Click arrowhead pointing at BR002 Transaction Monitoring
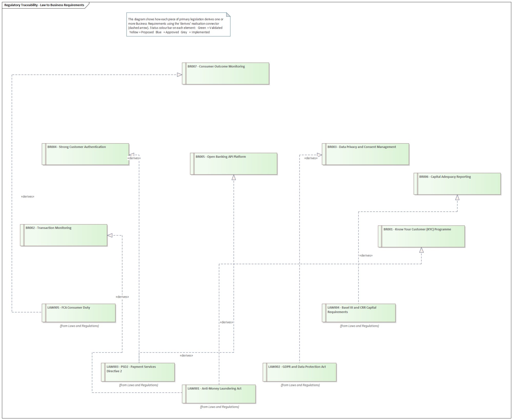This screenshot has width=513, height=420. click(x=110, y=235)
